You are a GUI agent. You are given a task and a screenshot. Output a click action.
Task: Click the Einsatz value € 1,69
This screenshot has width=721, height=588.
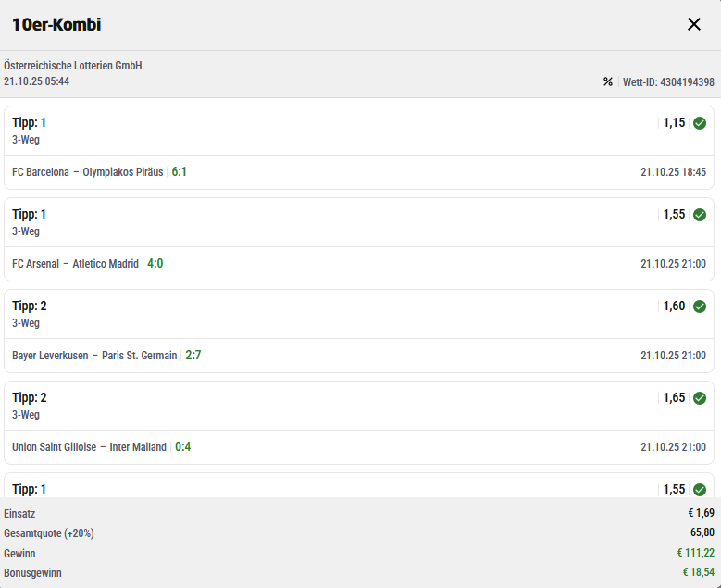point(701,513)
